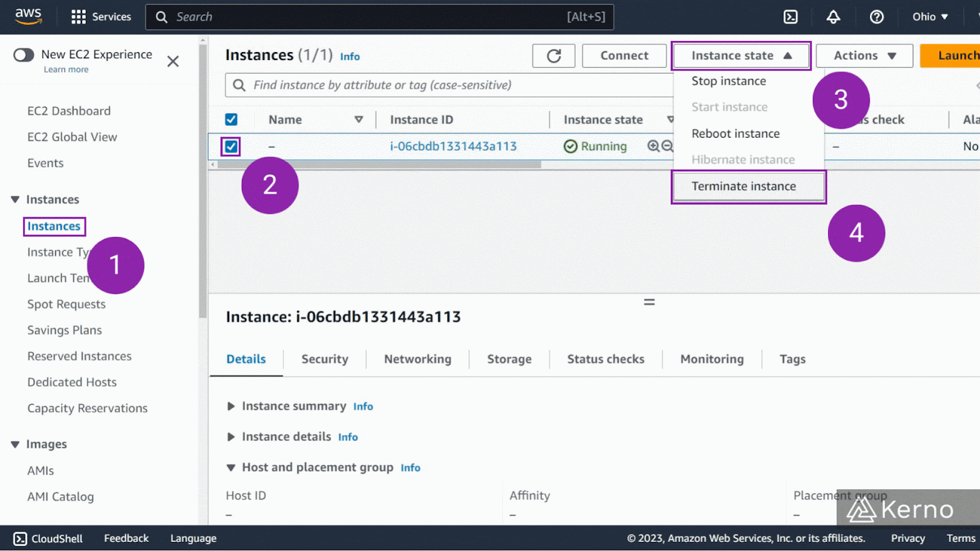This screenshot has height=551, width=980.
Task: Open AMI Catalog in sidebar
Action: [x=61, y=497]
